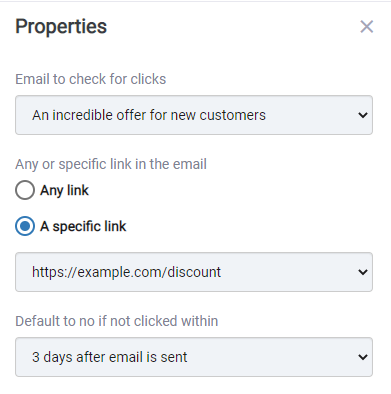The image size is (391, 394).
Task: Click the "Default to no if not clicked within" label
Action: click(117, 321)
